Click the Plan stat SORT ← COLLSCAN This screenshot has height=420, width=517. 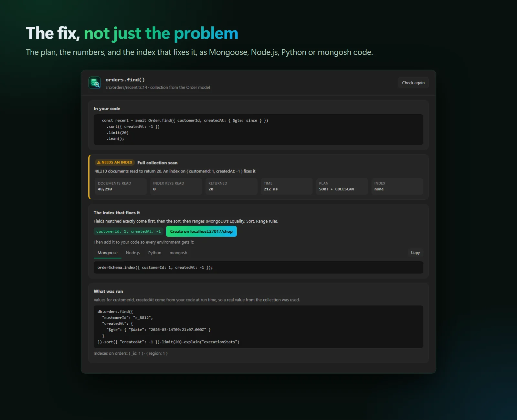pyautogui.click(x=342, y=186)
